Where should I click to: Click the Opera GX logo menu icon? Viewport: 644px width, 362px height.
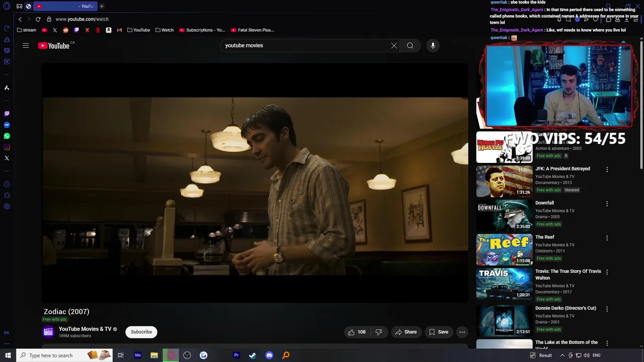point(7,6)
